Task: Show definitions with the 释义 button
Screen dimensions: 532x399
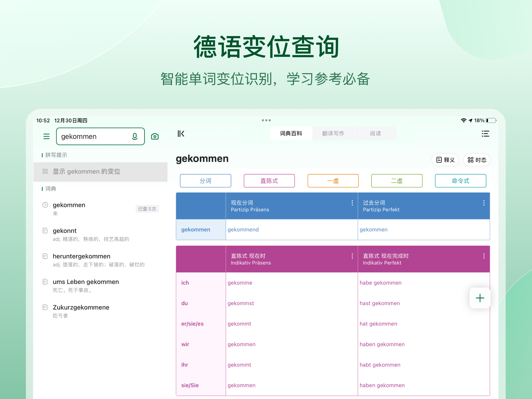Action: 445,160
